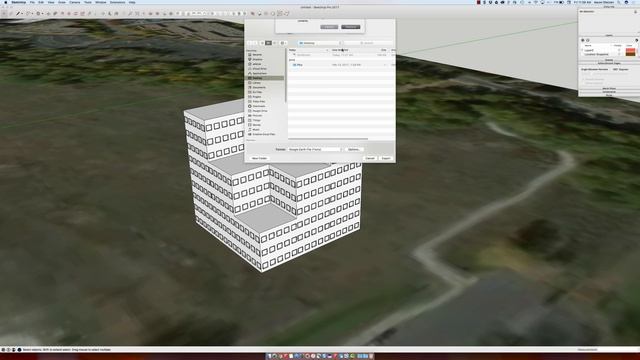640x360 pixels.
Task: Open the export Format dropdown
Action: click(315, 149)
